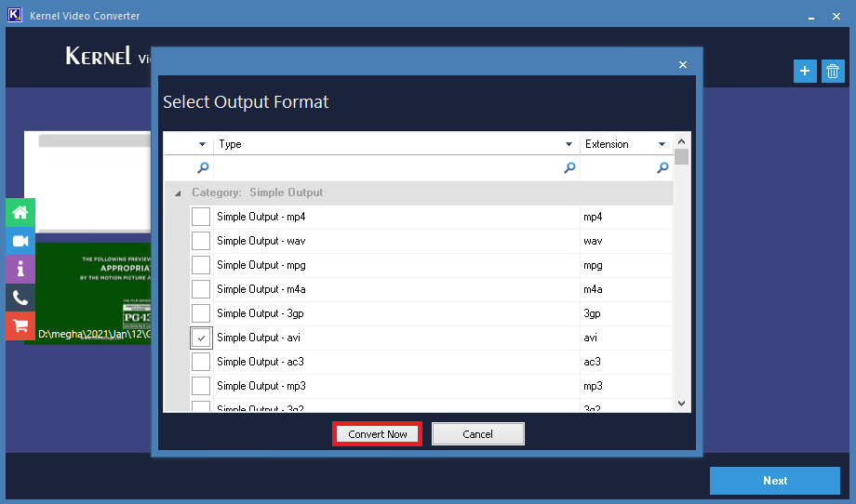This screenshot has height=504, width=856.
Task: Click the mp3 extension cell
Action: [x=626, y=386]
